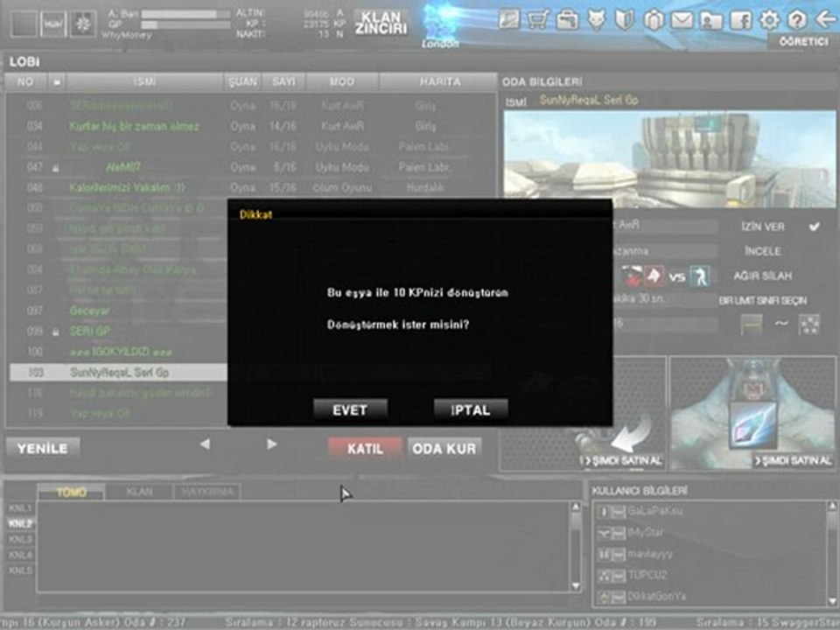Switch to the TÜMÜ chat tab

point(71,492)
